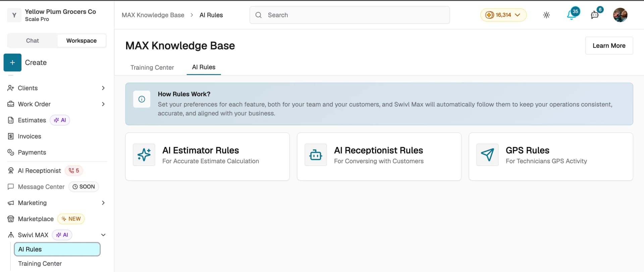Collapse the Swivl MAX section chevron

pyautogui.click(x=103, y=235)
